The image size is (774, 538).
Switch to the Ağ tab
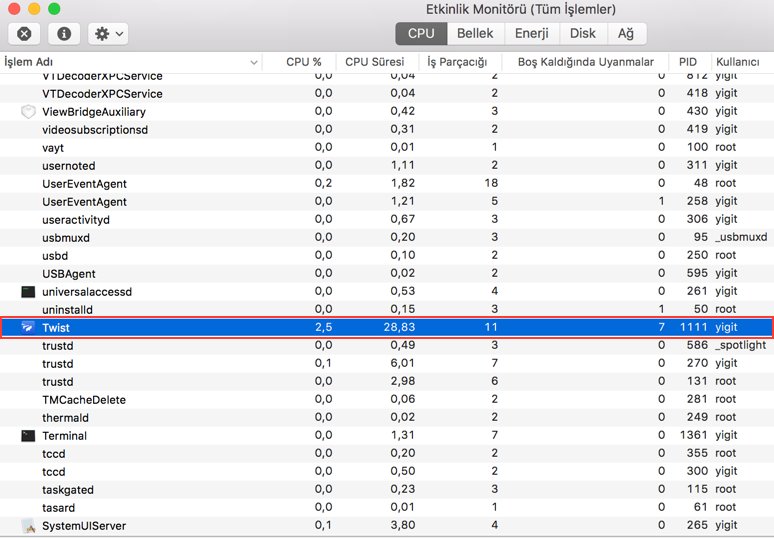click(626, 34)
